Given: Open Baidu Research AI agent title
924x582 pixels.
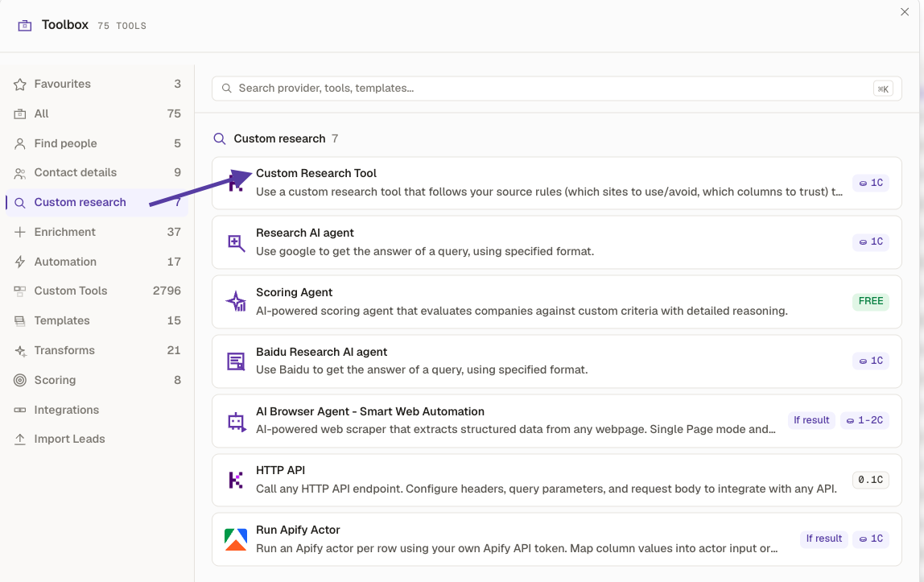Looking at the screenshot, I should click(x=321, y=352).
